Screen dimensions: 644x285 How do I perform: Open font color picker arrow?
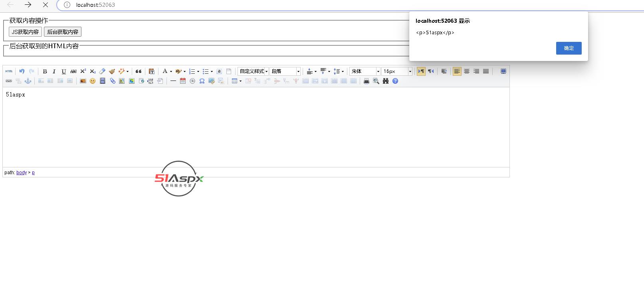point(171,71)
